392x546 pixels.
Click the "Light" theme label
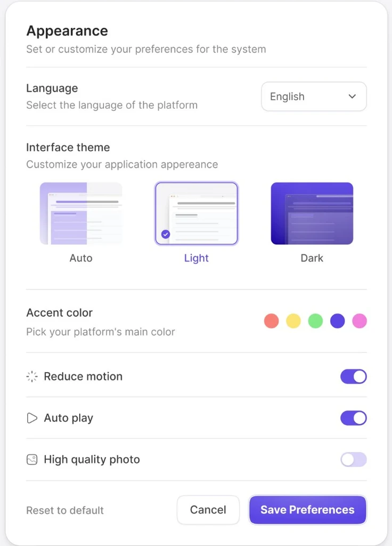point(197,258)
